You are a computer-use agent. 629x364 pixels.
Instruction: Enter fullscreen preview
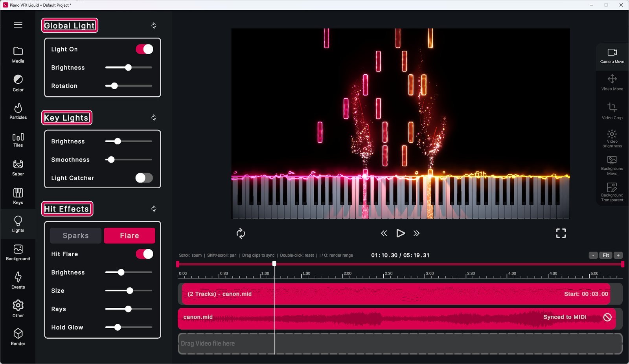[561, 233]
